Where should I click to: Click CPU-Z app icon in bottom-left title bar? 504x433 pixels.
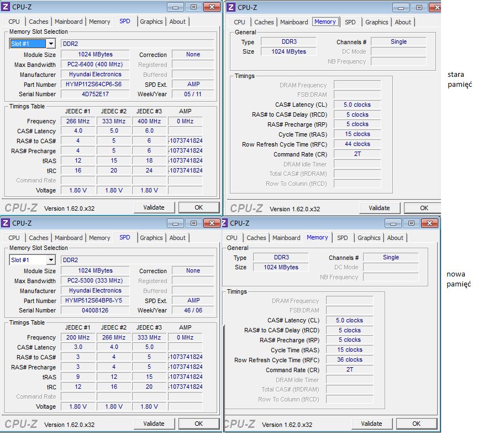click(6, 223)
